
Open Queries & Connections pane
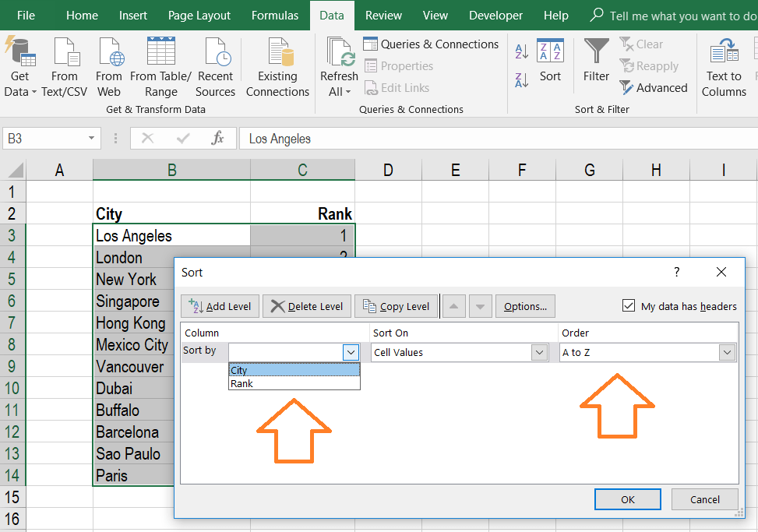point(431,44)
